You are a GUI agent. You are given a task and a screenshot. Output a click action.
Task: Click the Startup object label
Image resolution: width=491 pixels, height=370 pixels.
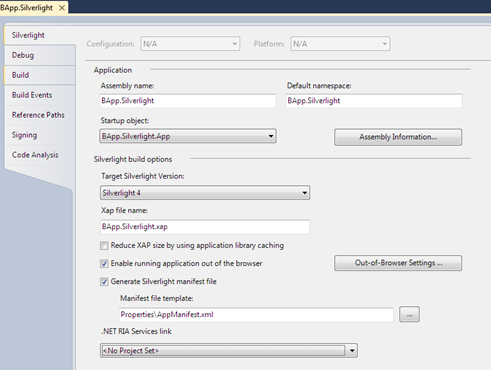pos(125,121)
